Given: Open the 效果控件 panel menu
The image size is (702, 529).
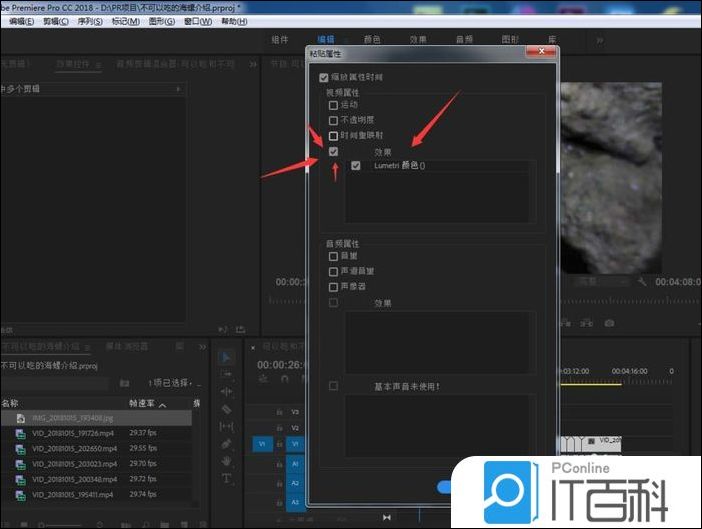Looking at the screenshot, I should pyautogui.click(x=98, y=65).
